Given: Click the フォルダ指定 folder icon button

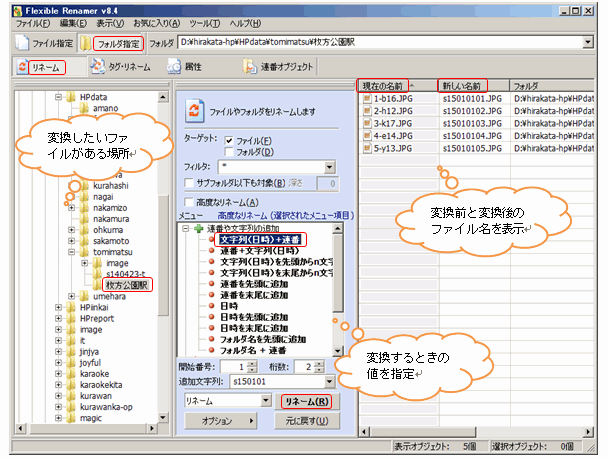Looking at the screenshot, I should (88, 44).
